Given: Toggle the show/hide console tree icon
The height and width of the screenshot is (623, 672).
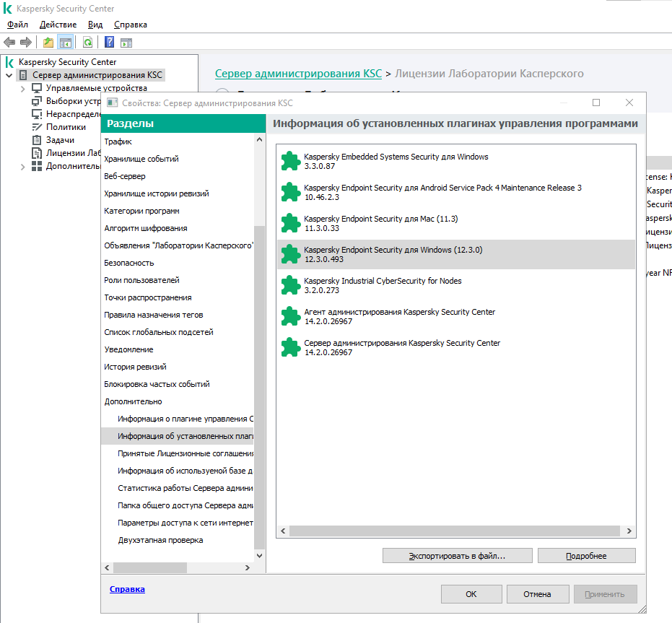Looking at the screenshot, I should [66, 43].
